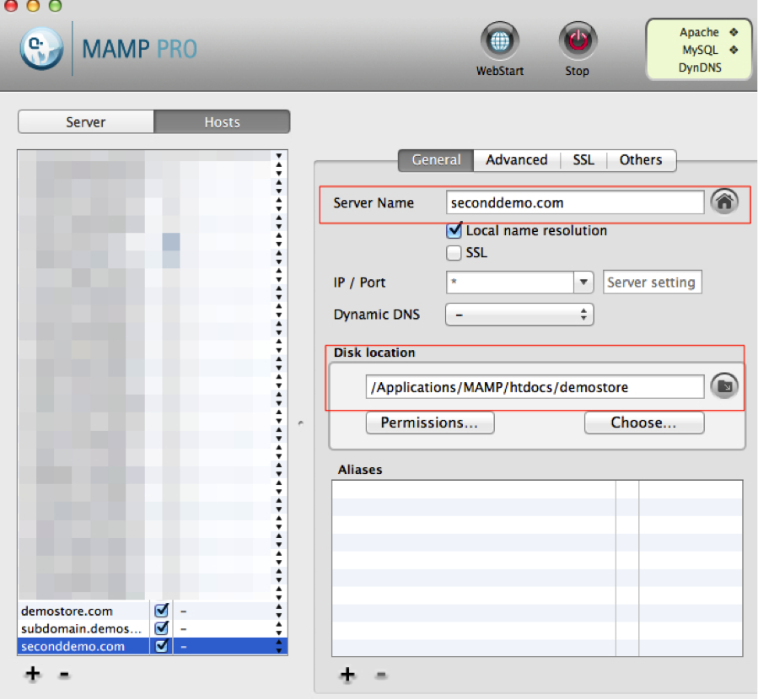Click the folder icon beside disk location
Viewport: 758px width, 700px height.
click(x=724, y=385)
